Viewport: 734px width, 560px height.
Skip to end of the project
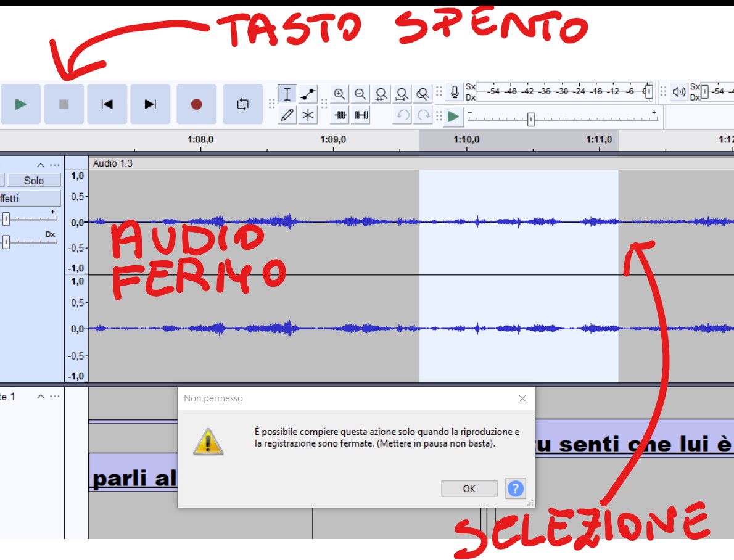coord(150,104)
